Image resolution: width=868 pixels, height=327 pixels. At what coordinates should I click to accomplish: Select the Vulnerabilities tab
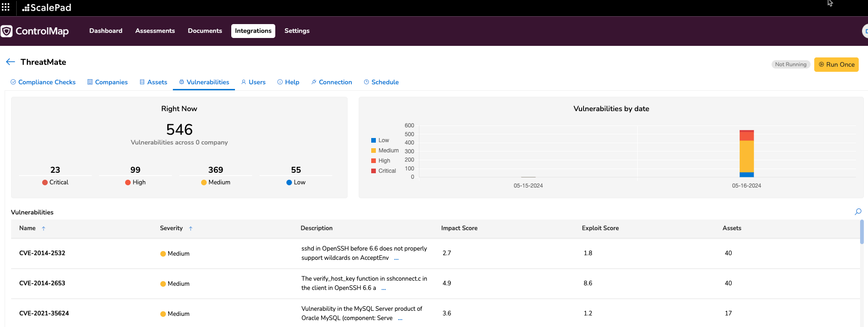click(x=204, y=82)
